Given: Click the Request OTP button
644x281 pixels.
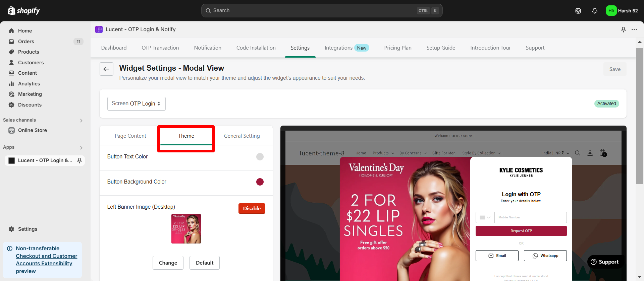Looking at the screenshot, I should 521,231.
